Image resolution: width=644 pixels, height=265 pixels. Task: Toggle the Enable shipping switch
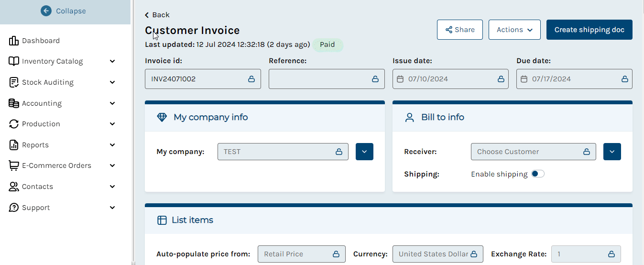538,174
